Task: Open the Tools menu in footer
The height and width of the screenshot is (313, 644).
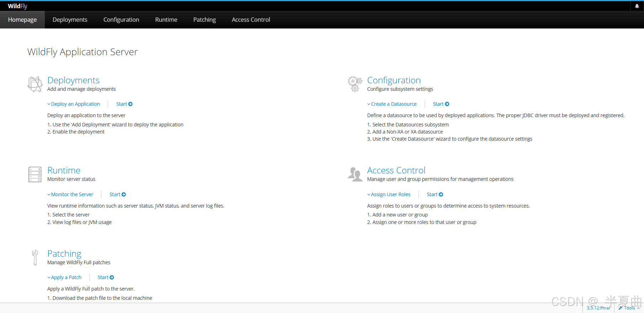Action: tap(629, 308)
